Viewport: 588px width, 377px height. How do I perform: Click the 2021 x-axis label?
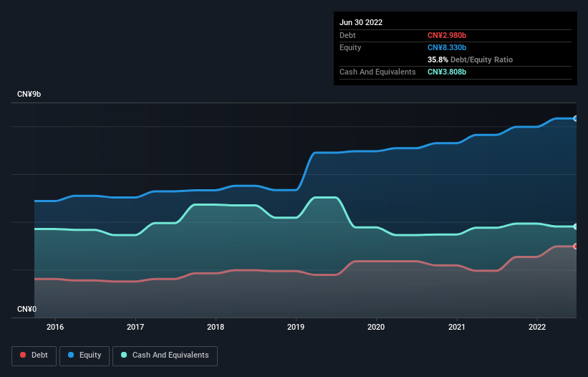457,327
